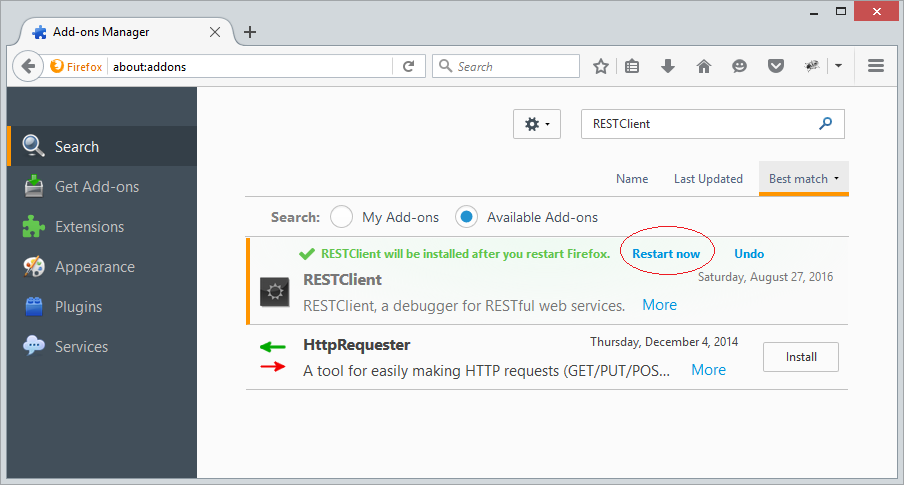This screenshot has height=485, width=904.
Task: Minimize the Firefox window
Action: (814, 12)
